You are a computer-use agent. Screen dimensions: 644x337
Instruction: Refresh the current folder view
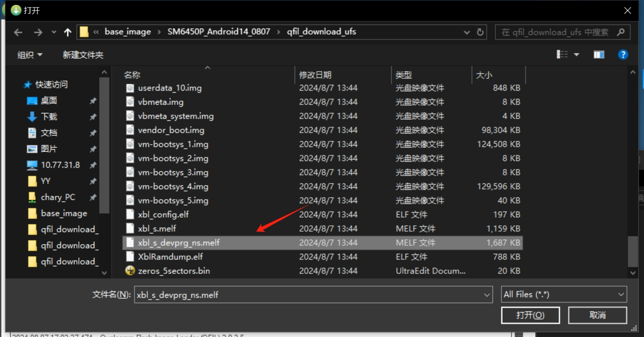coord(480,32)
